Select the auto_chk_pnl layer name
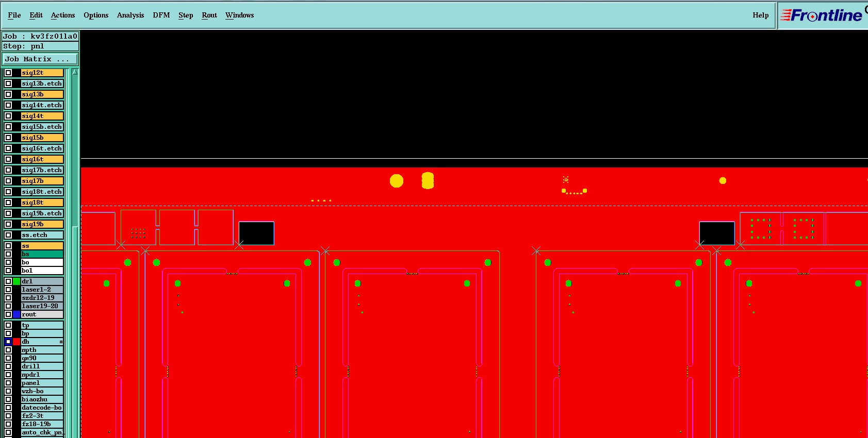The width and height of the screenshot is (868, 438). pyautogui.click(x=42, y=432)
